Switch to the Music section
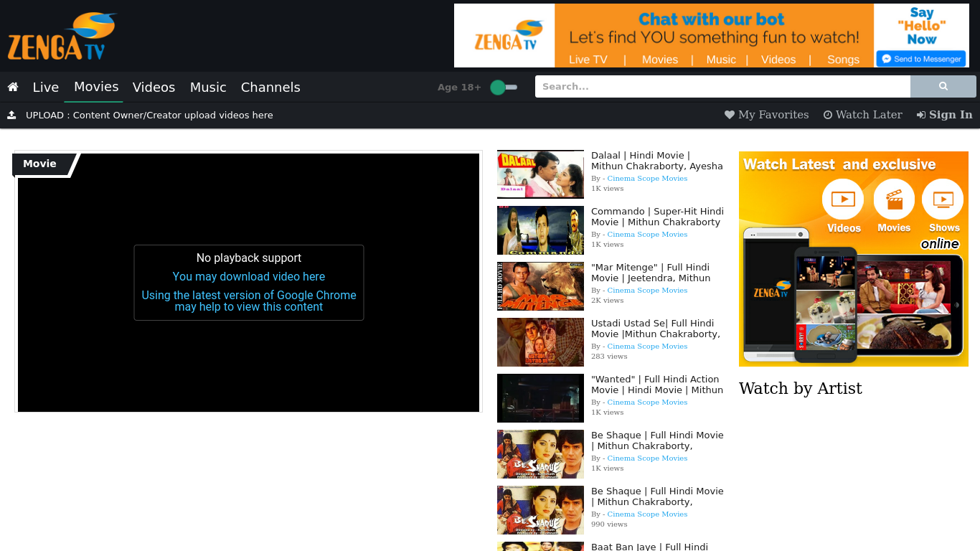This screenshot has width=980, height=551. pos(208,87)
